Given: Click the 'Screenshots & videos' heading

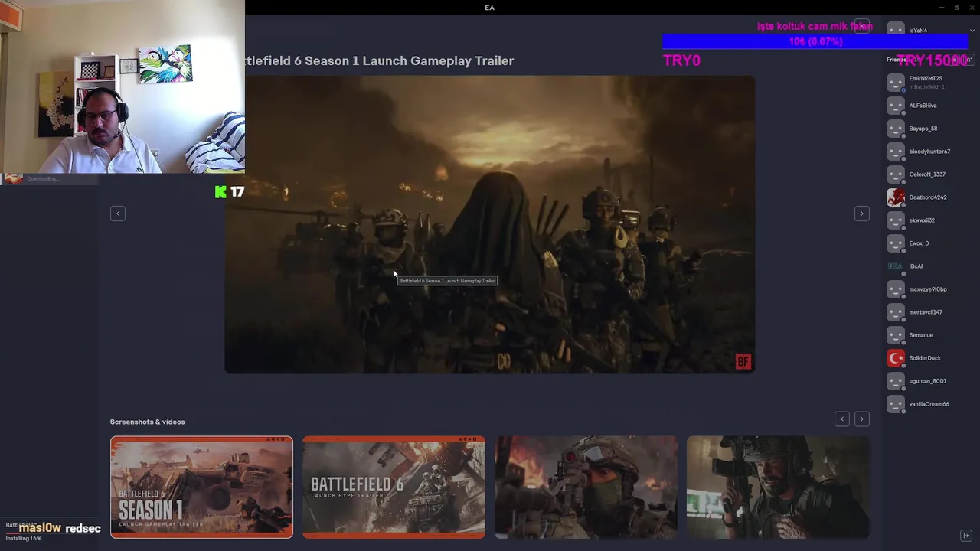Looking at the screenshot, I should pos(147,422).
